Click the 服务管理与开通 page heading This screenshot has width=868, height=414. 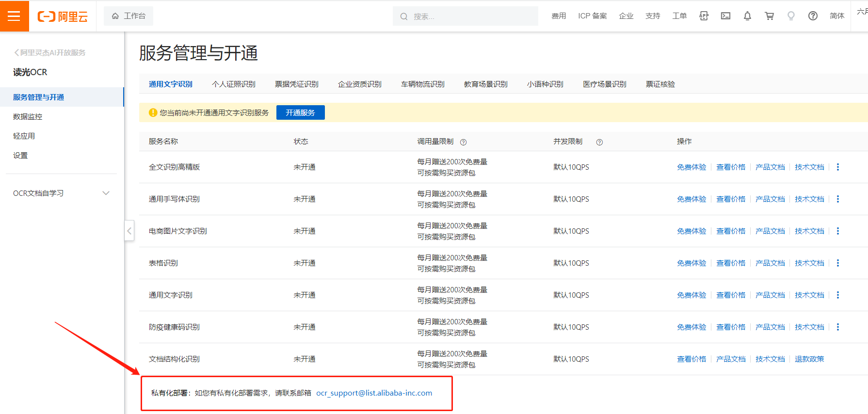(x=198, y=53)
